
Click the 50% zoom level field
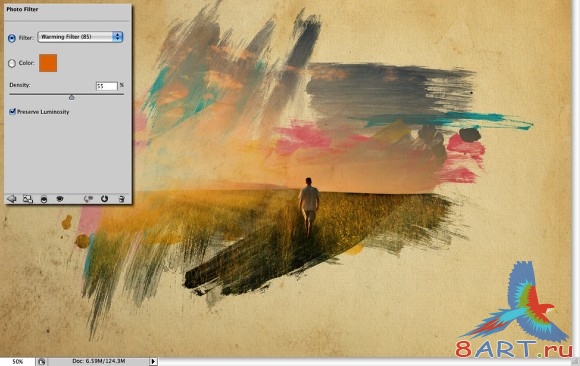pyautogui.click(x=18, y=362)
